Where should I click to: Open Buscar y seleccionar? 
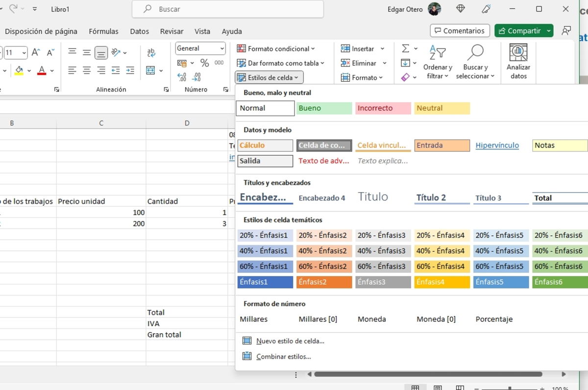(475, 62)
